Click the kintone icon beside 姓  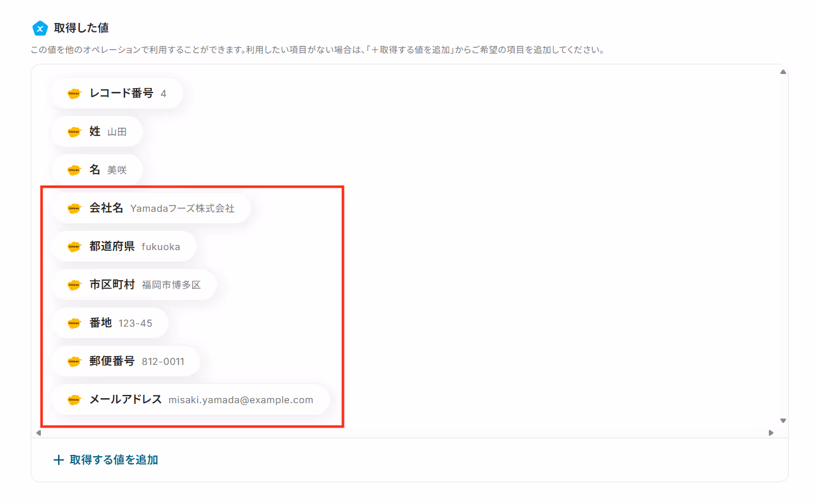(75, 132)
